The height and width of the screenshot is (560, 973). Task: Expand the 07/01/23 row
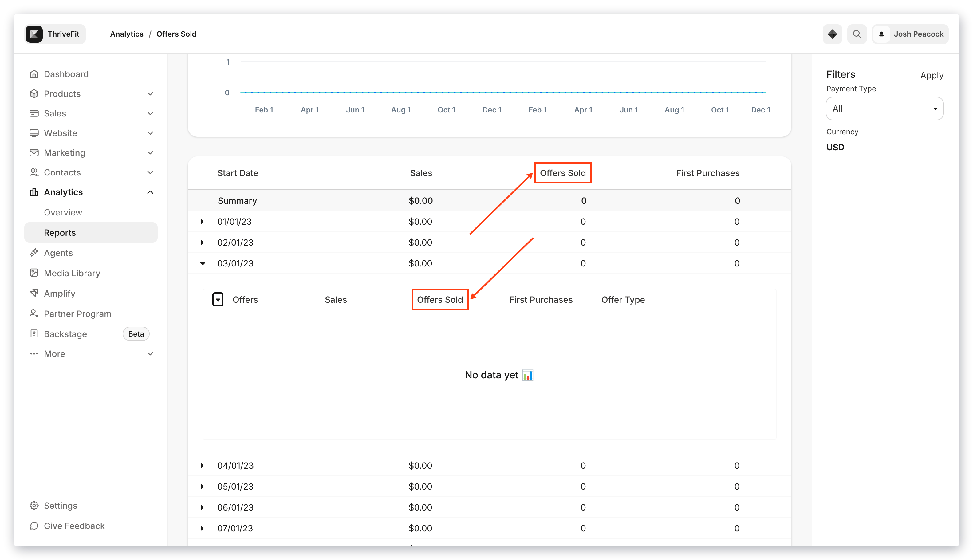(202, 528)
